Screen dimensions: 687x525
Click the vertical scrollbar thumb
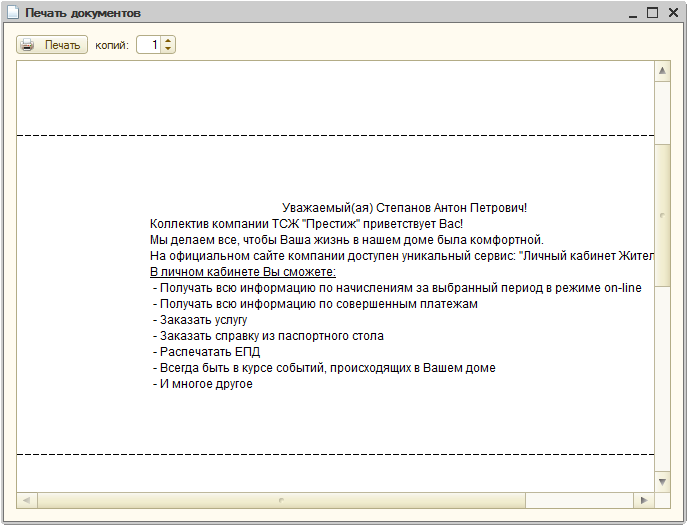click(662, 215)
